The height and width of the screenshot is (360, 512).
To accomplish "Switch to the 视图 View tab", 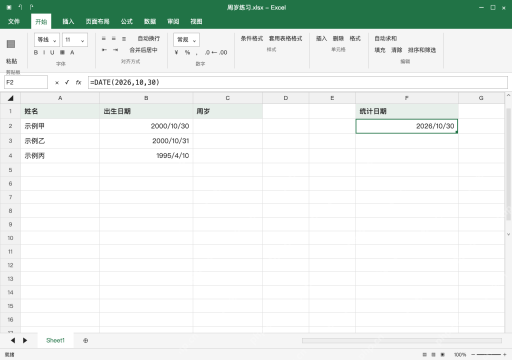I will point(196,21).
